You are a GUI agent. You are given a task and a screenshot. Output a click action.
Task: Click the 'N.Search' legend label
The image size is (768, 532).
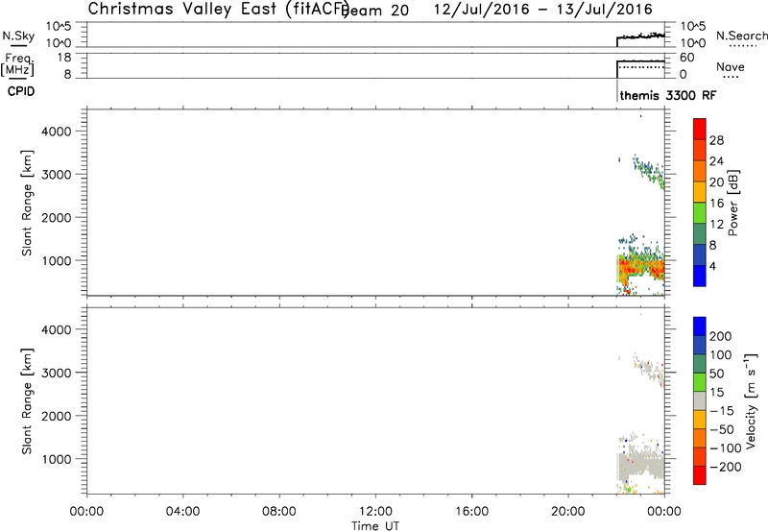(x=742, y=36)
